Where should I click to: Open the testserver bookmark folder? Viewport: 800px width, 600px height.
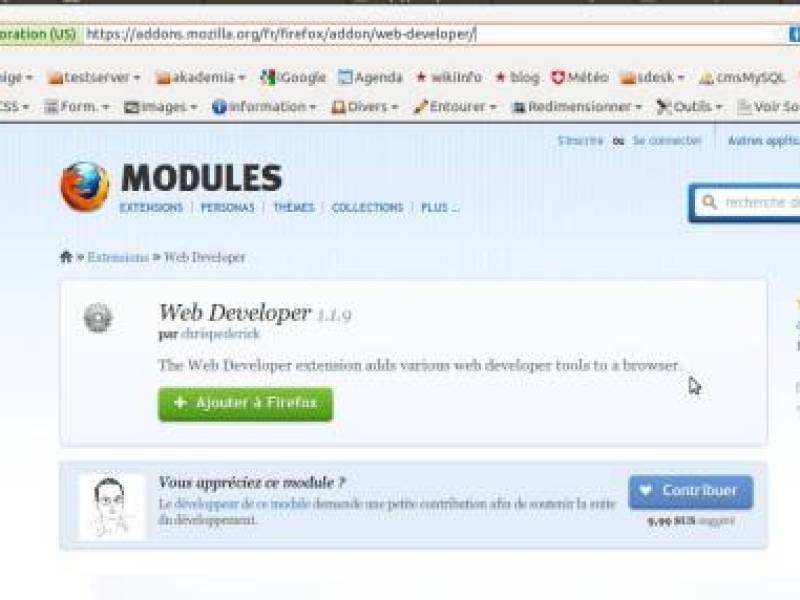(93, 78)
